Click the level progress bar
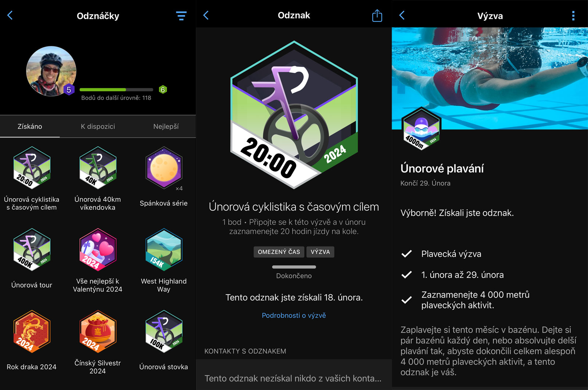This screenshot has width=588, height=390. coord(116,90)
